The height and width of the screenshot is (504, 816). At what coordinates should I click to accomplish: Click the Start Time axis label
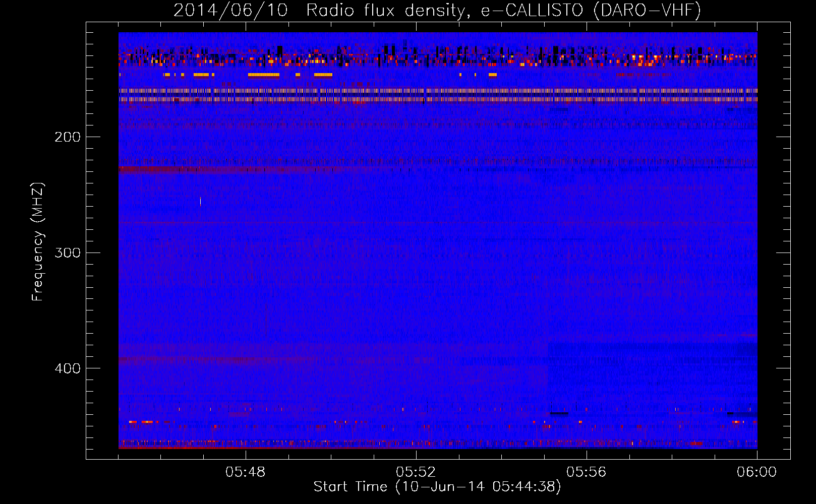pyautogui.click(x=437, y=486)
